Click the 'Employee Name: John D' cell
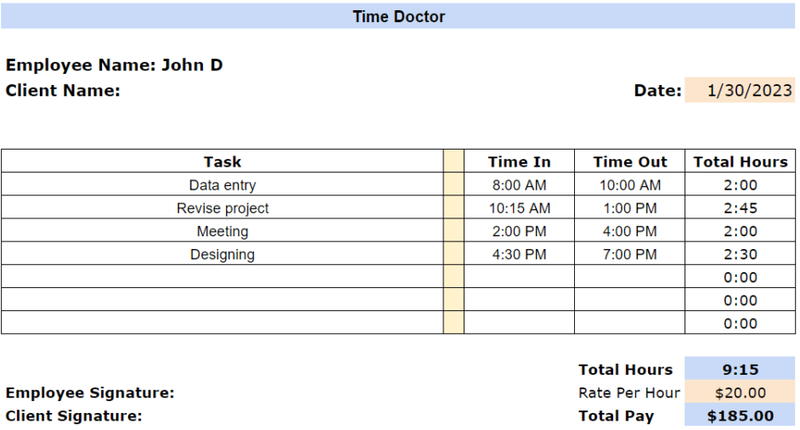The image size is (800, 430). click(114, 65)
